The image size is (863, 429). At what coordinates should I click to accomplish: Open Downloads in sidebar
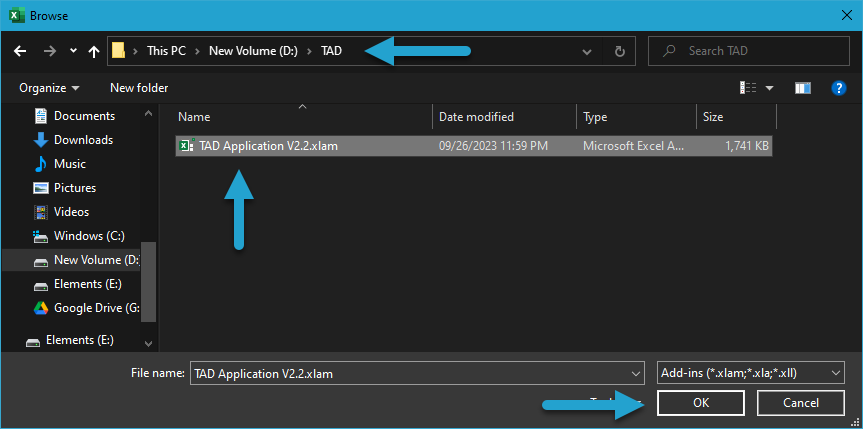pos(83,140)
